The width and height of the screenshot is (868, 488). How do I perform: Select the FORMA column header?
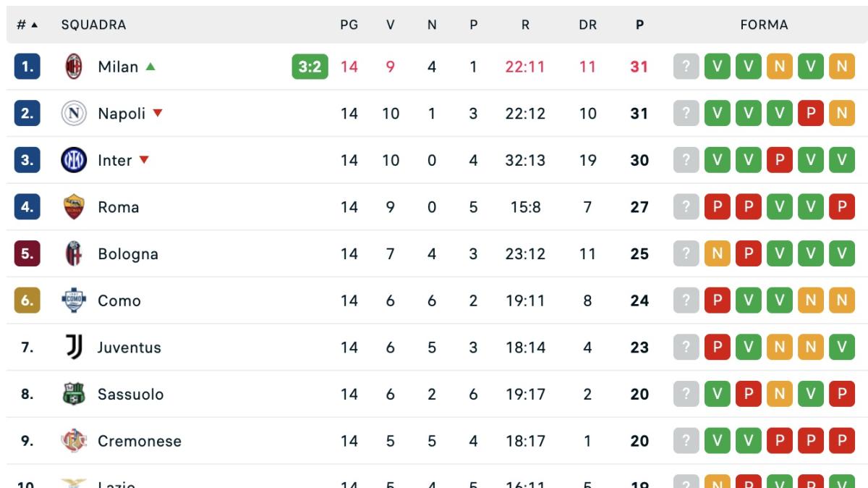click(766, 24)
